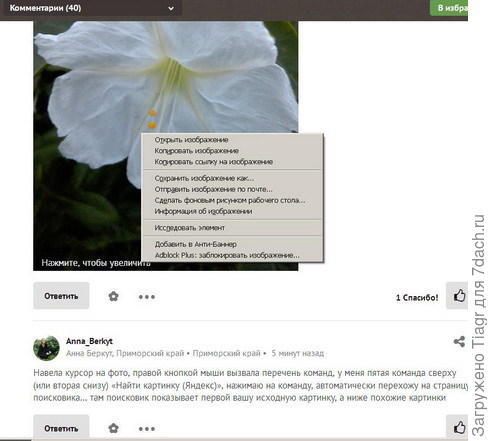Click the green В избранное button

449,8
